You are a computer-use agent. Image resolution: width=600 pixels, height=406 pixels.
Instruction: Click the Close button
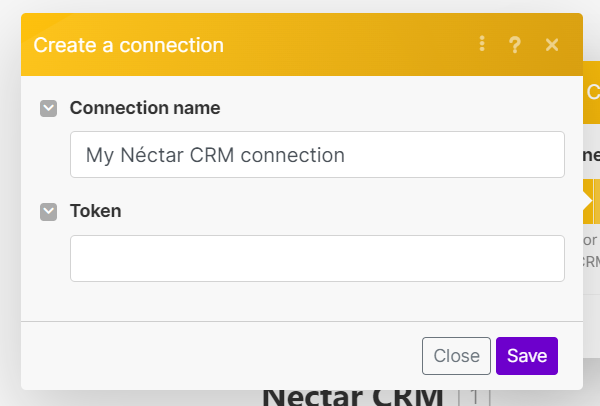click(x=456, y=356)
